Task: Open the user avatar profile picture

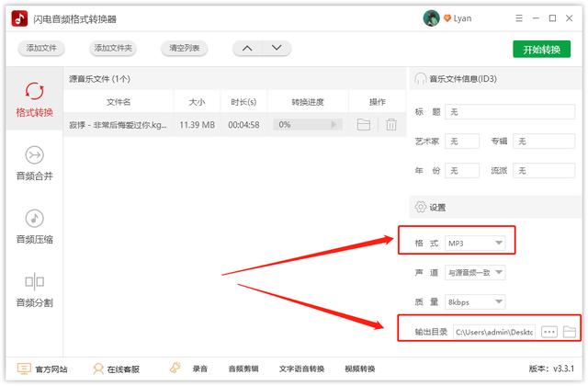Action: point(431,18)
